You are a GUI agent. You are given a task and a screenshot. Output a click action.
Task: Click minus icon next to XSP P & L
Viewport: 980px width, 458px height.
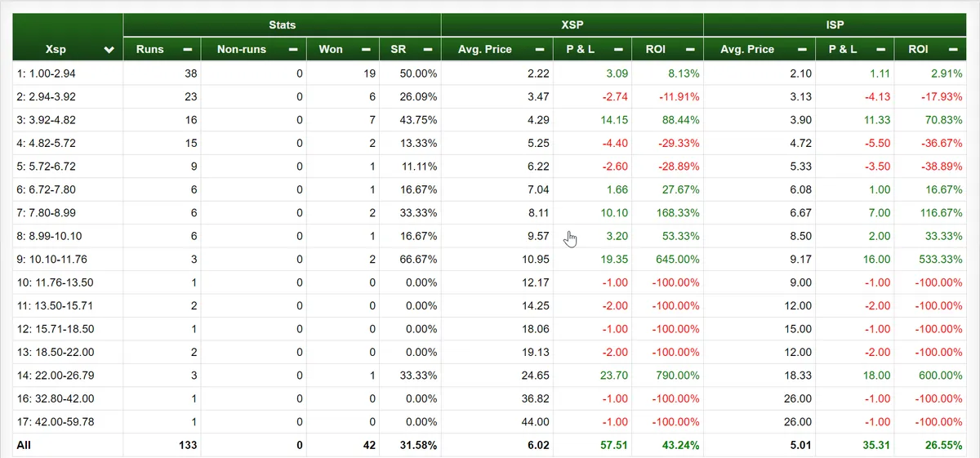pos(618,50)
